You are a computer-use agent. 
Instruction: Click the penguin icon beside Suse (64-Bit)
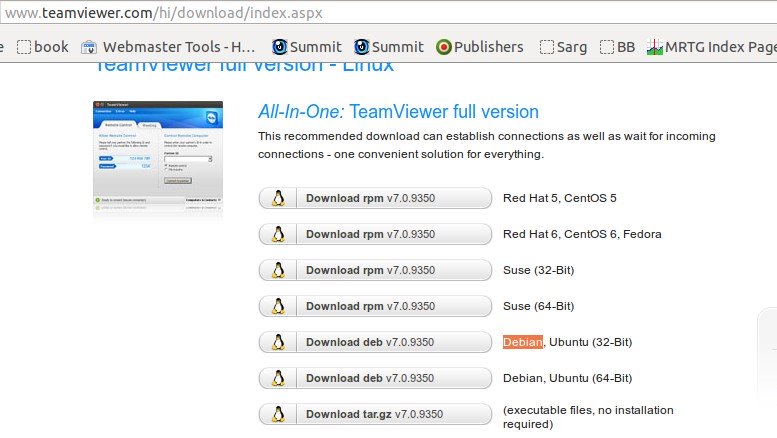[x=278, y=306]
